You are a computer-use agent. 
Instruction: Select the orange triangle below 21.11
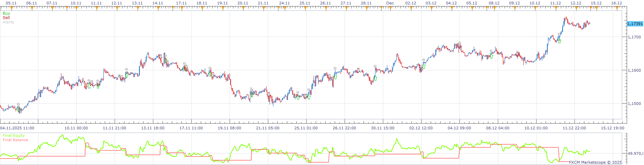(x=263, y=8)
